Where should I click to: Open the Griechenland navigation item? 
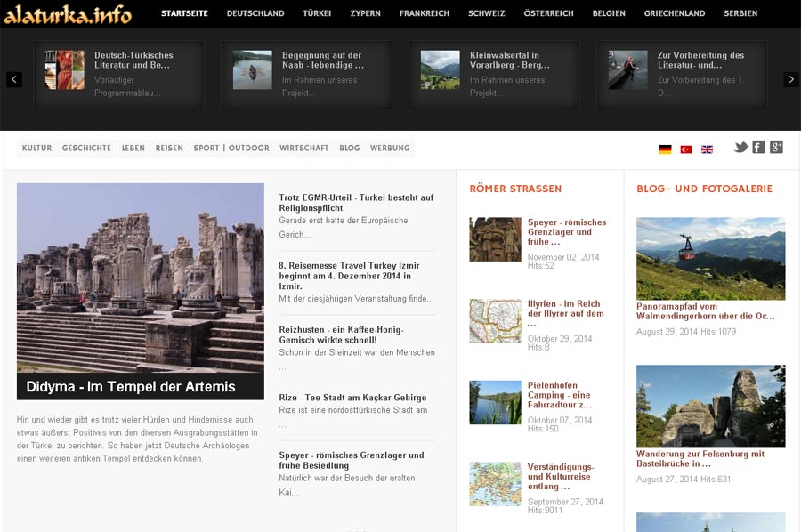(x=674, y=14)
